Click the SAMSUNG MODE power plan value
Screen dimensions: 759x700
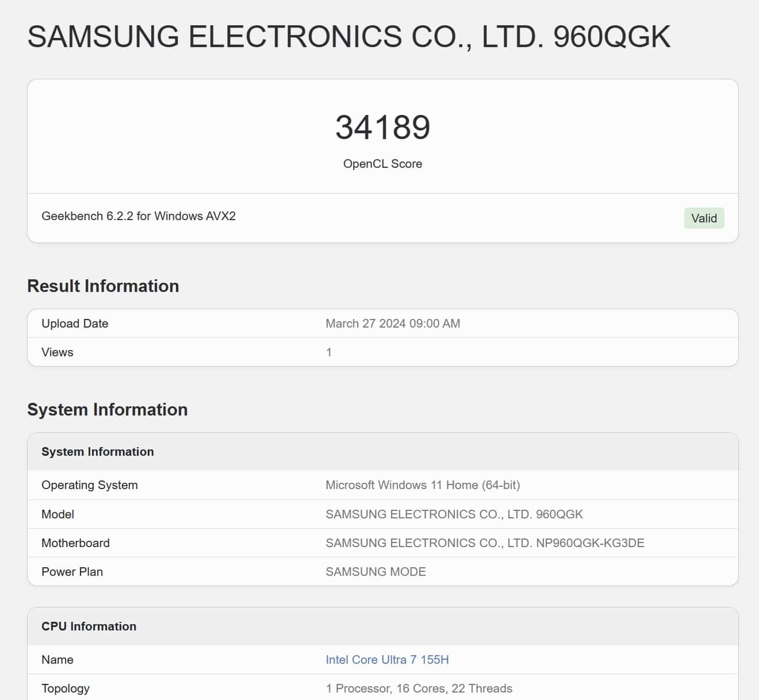tap(375, 572)
